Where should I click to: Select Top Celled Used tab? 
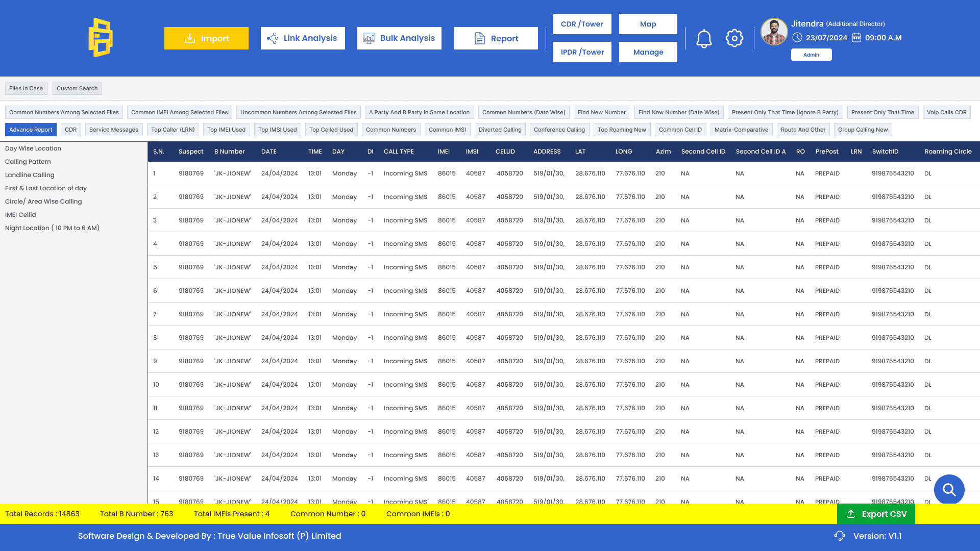(331, 130)
